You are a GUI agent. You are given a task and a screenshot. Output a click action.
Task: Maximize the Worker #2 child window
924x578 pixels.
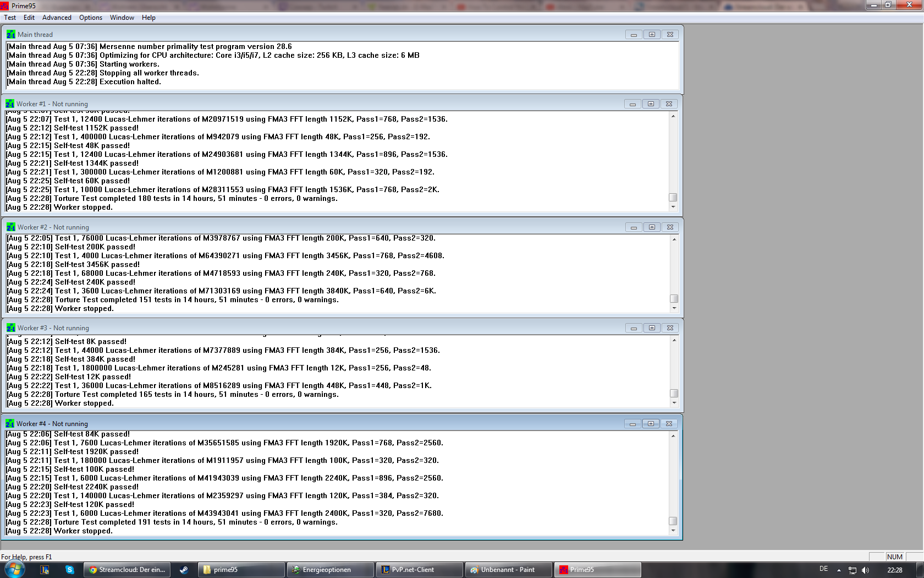pyautogui.click(x=652, y=227)
